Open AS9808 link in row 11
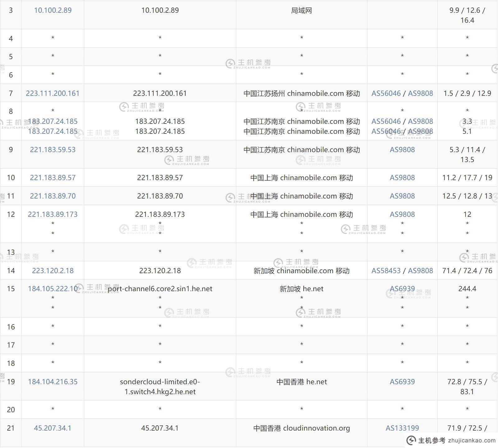498x448 pixels. click(402, 196)
